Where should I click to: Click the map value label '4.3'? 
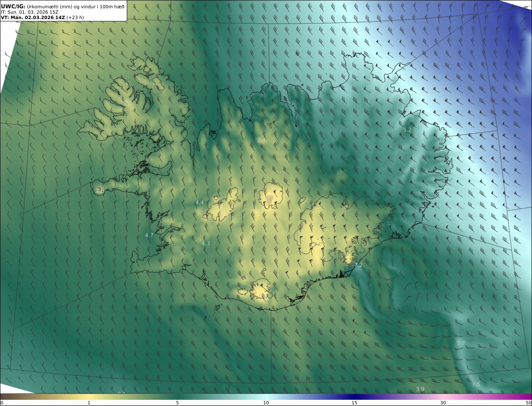(x=206, y=244)
